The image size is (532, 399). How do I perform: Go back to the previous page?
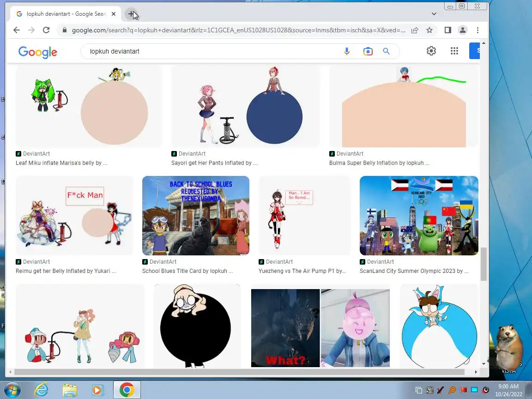(x=17, y=30)
